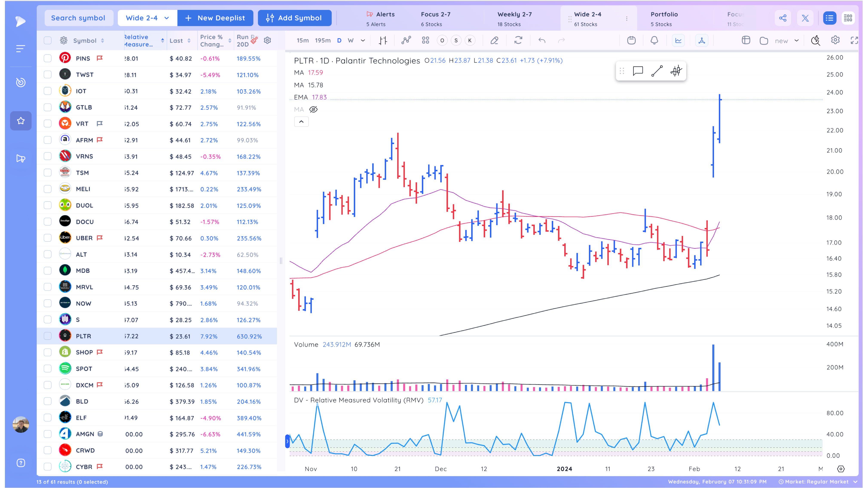Check the MELI row checkbox

click(x=47, y=189)
